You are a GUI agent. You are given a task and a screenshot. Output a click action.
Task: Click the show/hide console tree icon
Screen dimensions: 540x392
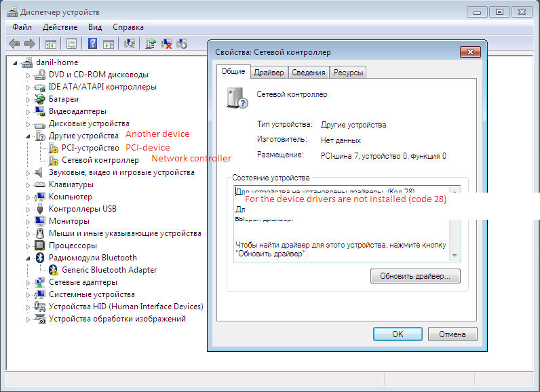[x=51, y=43]
